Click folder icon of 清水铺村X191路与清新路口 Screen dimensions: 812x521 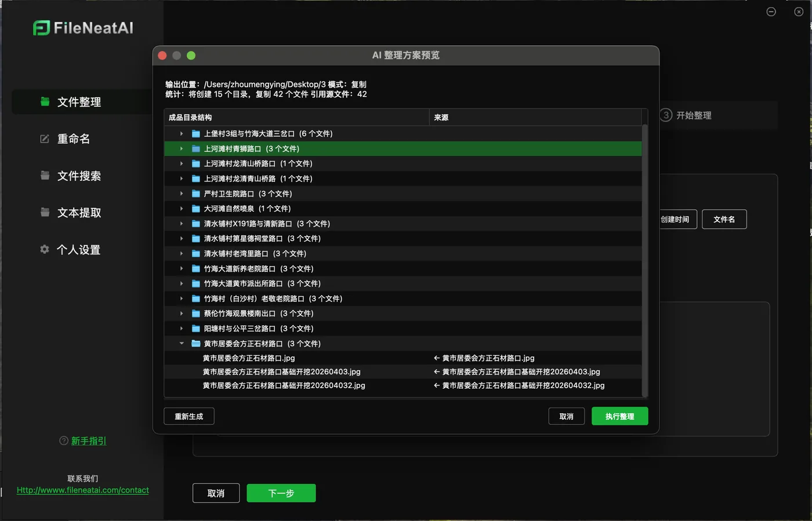[x=196, y=224]
